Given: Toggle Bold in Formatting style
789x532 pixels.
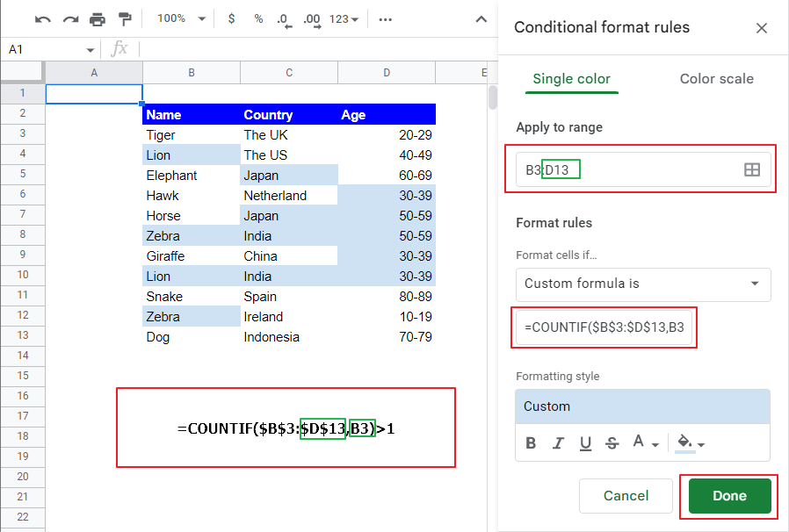Looking at the screenshot, I should (531, 442).
